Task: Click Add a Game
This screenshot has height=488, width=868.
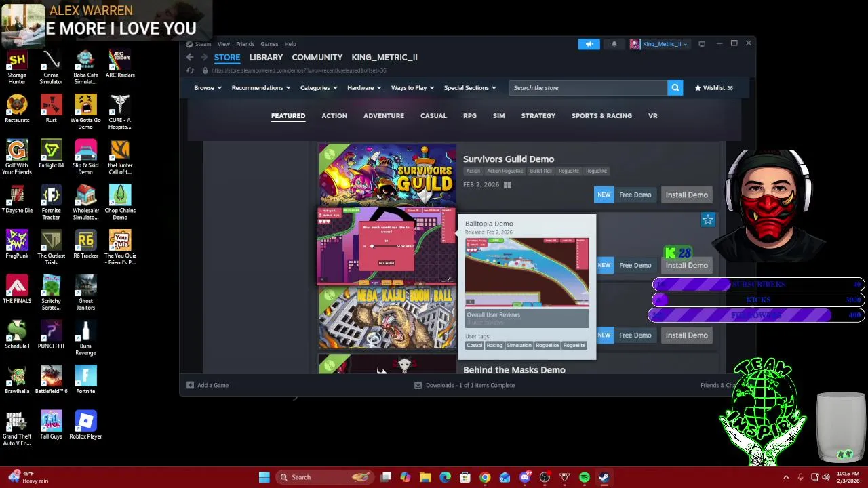Action: point(208,386)
